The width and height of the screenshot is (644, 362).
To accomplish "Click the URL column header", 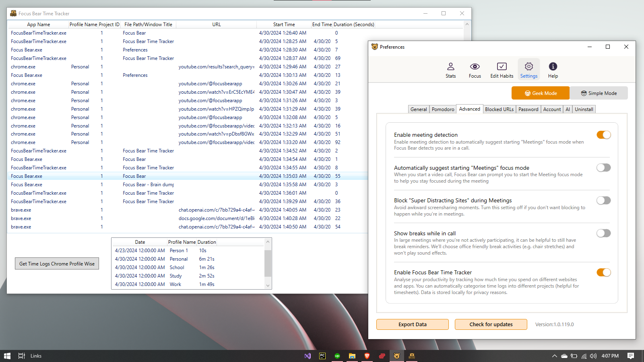I will (217, 25).
